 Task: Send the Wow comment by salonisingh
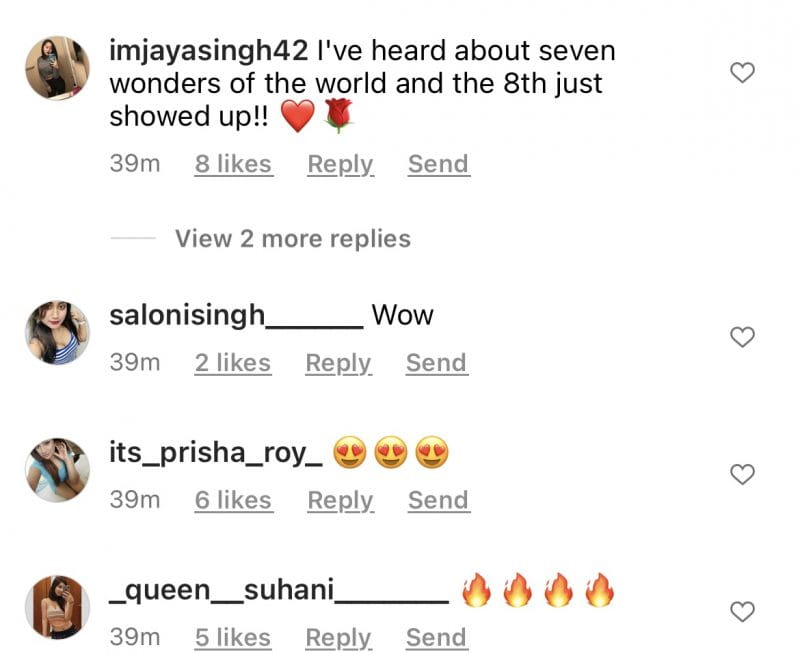click(x=437, y=363)
